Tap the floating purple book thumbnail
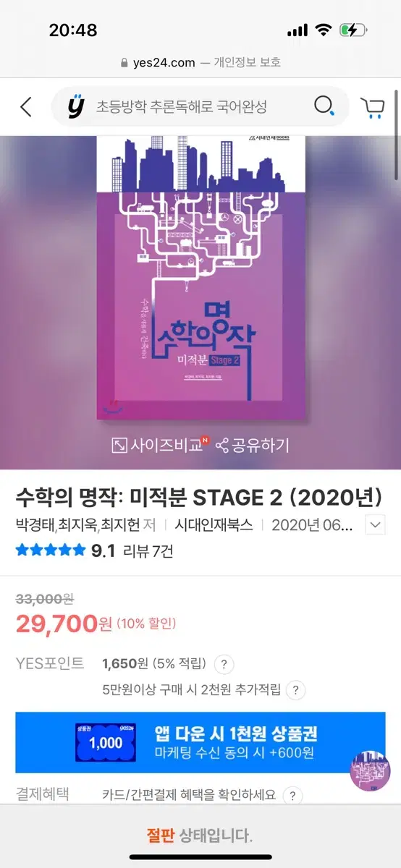 pyautogui.click(x=370, y=770)
